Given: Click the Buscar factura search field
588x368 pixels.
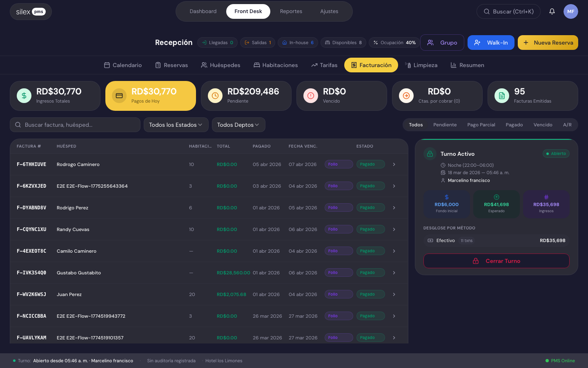Looking at the screenshot, I should 75,125.
